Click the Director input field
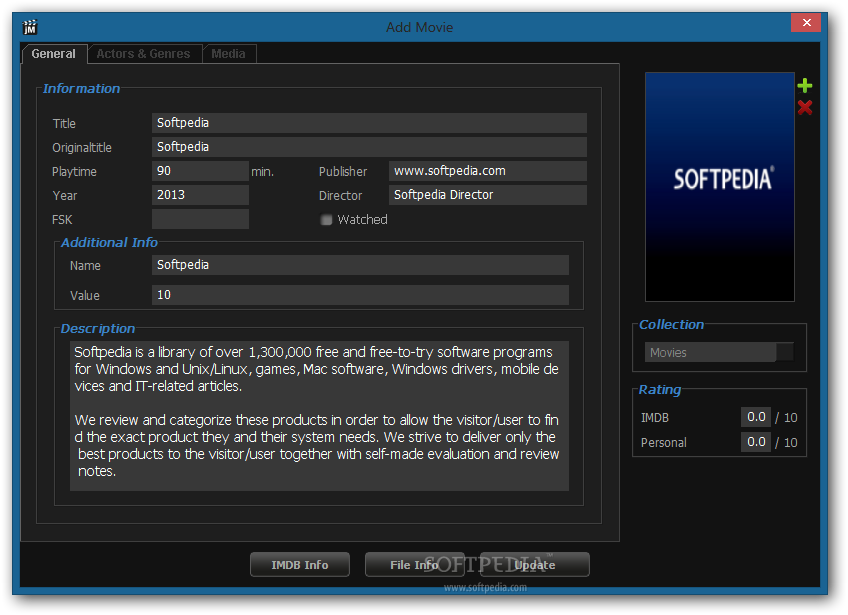 pos(488,195)
